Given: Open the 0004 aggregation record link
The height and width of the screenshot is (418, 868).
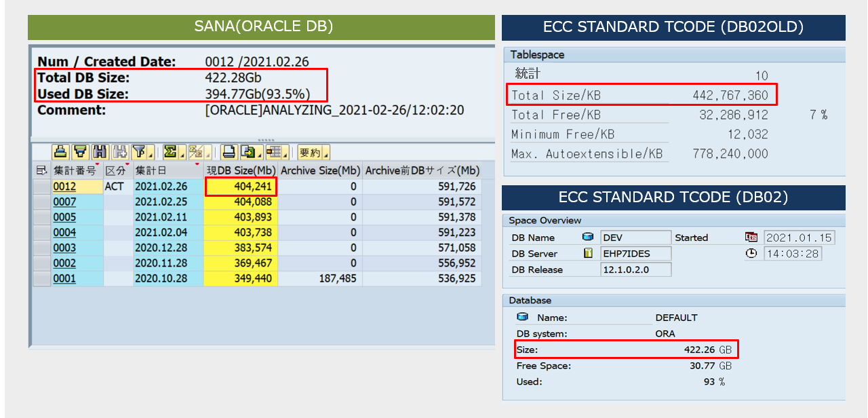Looking at the screenshot, I should tap(64, 233).
